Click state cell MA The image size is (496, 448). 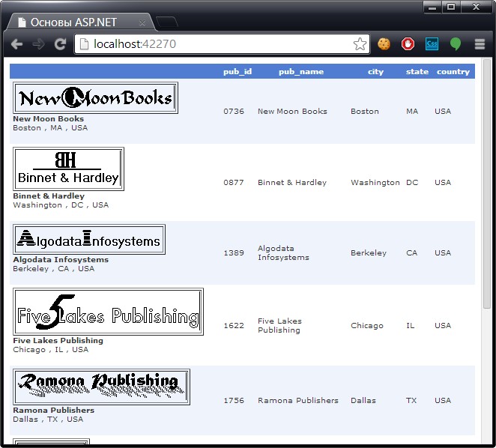[412, 112]
